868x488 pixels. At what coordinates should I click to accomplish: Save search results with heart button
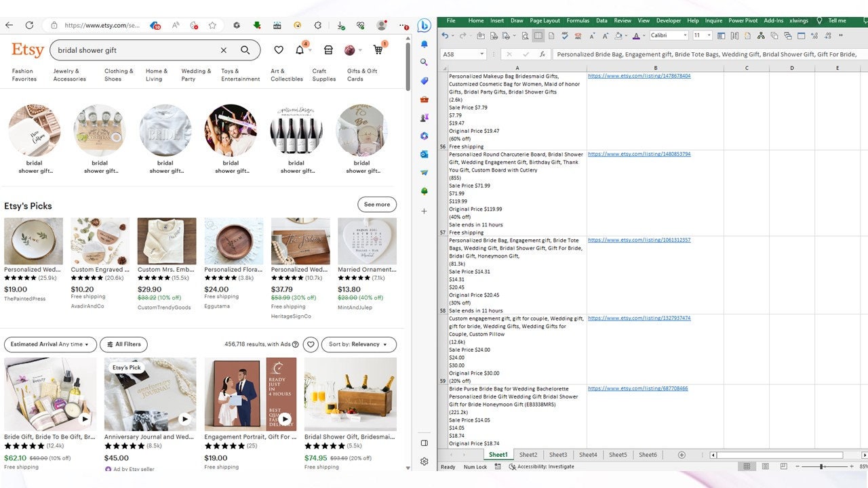311,344
